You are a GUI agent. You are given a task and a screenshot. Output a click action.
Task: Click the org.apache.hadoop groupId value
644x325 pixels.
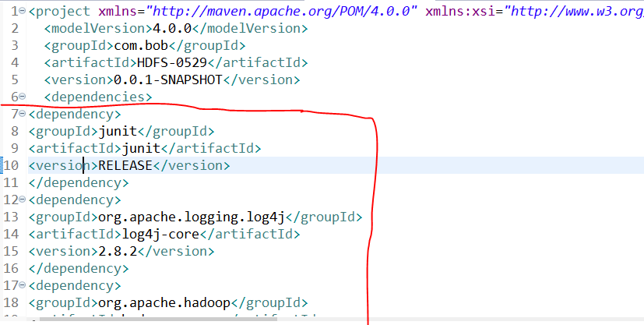164,303
